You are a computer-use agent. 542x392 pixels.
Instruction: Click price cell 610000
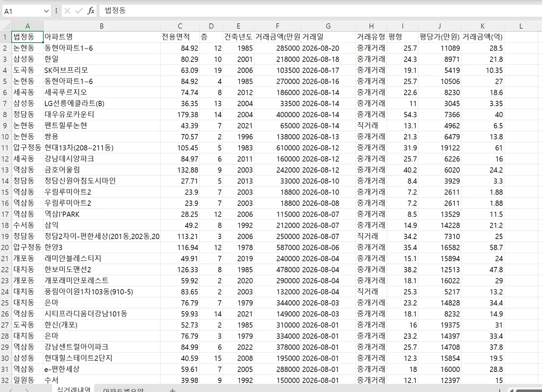pyautogui.click(x=277, y=148)
